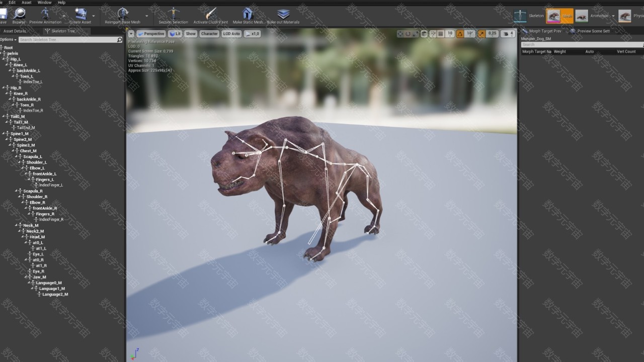Cycle the transform coordinate system cube icon
This screenshot has height=362, width=644.
click(424, 34)
